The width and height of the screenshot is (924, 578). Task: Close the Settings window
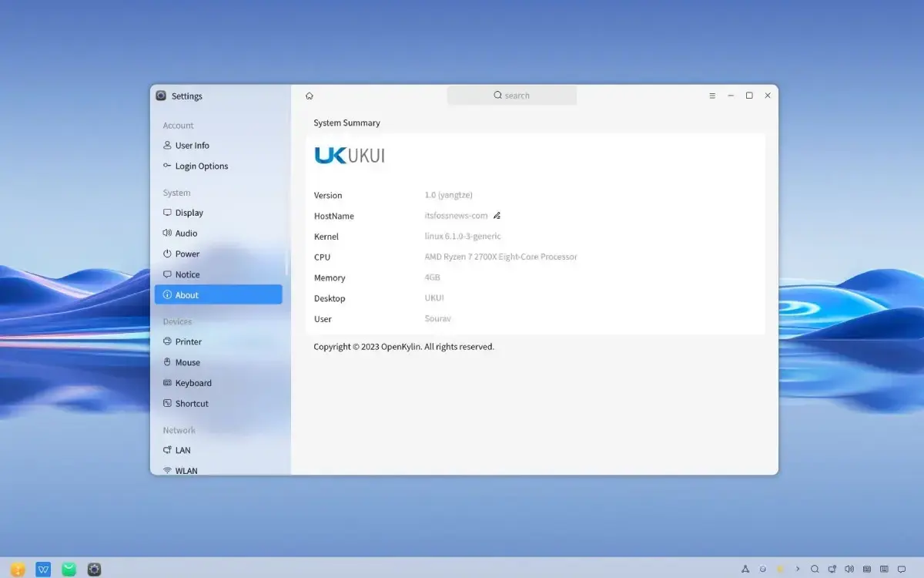pyautogui.click(x=768, y=96)
